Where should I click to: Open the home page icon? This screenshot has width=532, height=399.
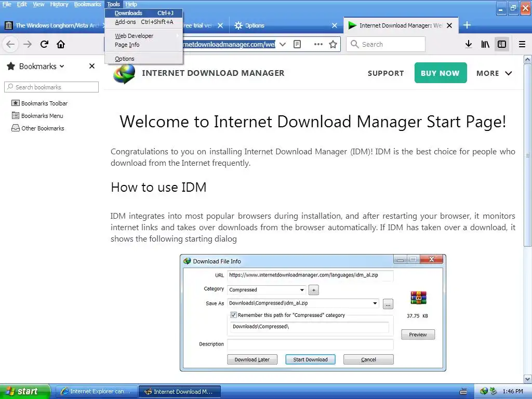point(61,44)
